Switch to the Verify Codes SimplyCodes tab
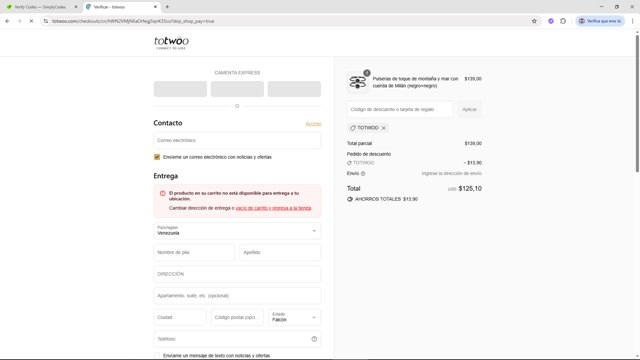640x360 pixels. [x=41, y=7]
